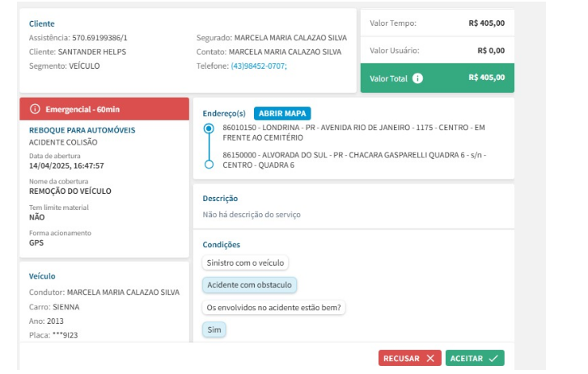Click the alert icon in Emergencial banner
The height and width of the screenshot is (374, 588).
click(x=35, y=109)
